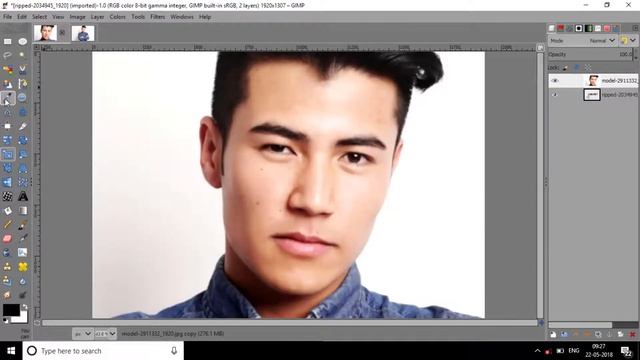Open the Colors menu
The image size is (640, 360).
point(118,17)
